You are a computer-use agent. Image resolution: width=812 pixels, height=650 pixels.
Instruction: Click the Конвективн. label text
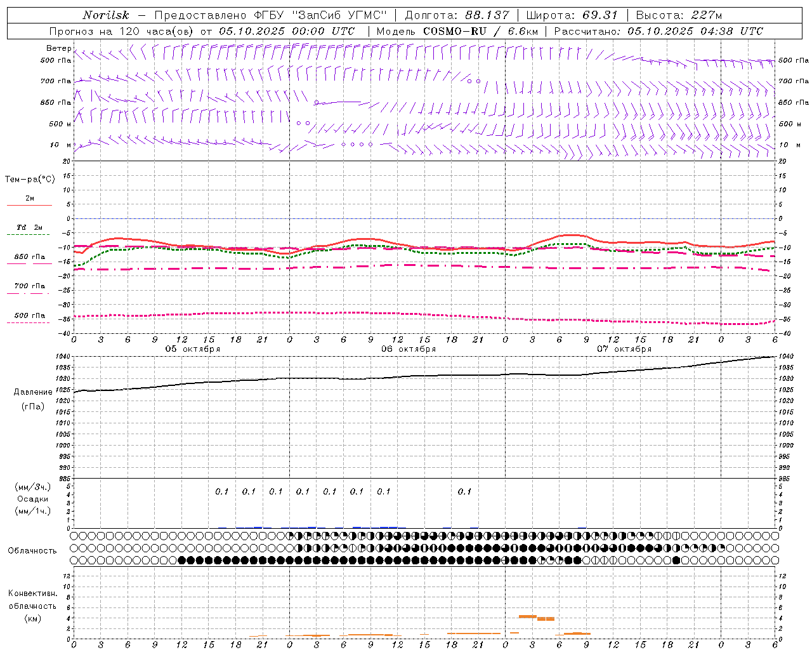point(32,594)
